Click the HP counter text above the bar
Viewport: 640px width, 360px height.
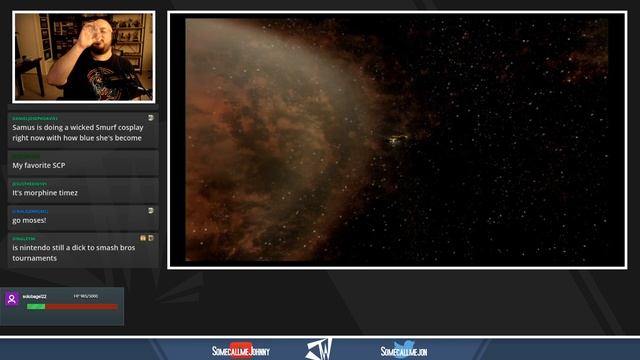coord(86,296)
